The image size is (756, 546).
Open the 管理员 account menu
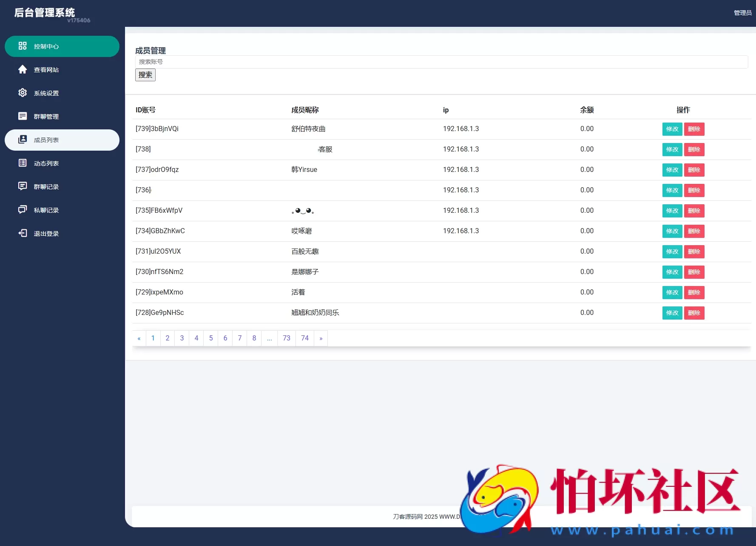click(x=742, y=13)
